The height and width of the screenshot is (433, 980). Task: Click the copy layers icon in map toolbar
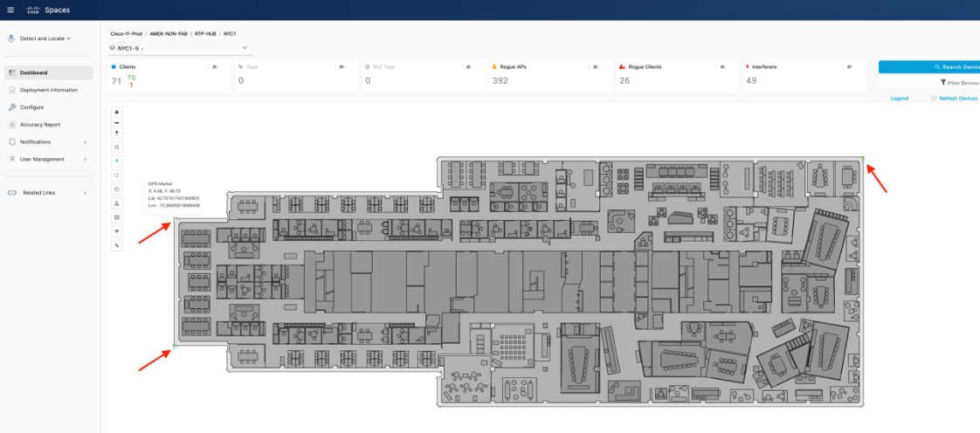pos(117,189)
